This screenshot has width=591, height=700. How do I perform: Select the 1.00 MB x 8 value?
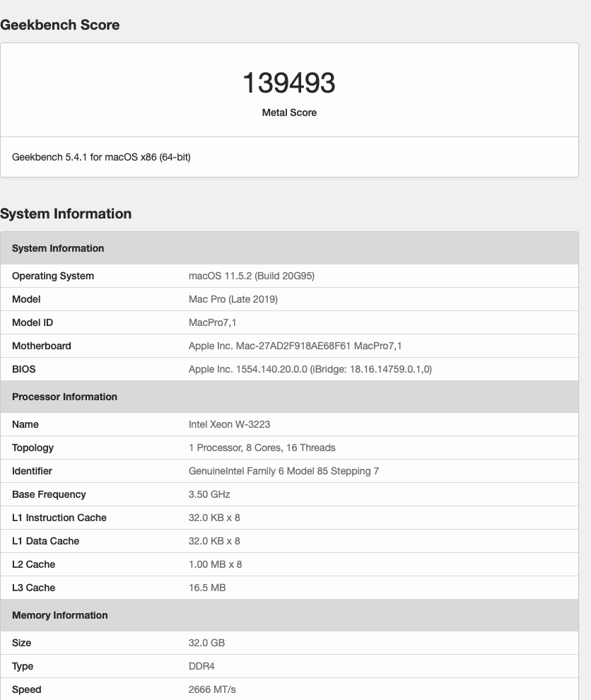215,564
